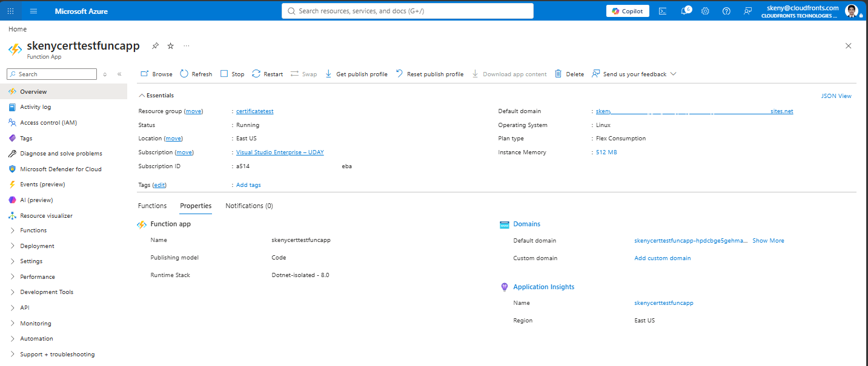
Task: Stop the function app
Action: point(232,74)
